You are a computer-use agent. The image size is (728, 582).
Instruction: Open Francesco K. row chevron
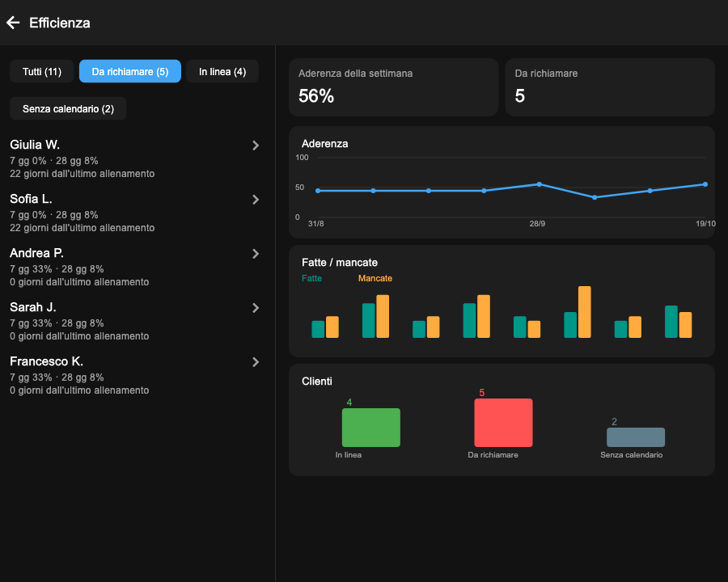click(x=256, y=362)
